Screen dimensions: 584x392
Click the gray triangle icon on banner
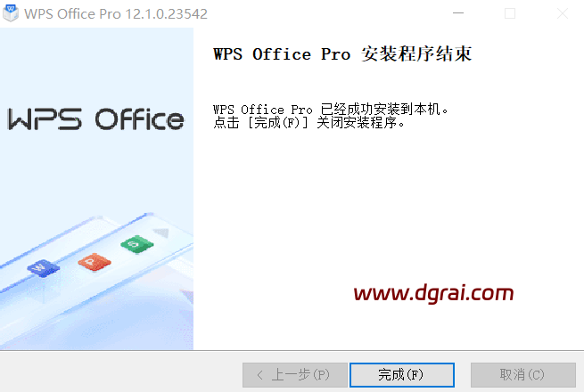(x=161, y=233)
